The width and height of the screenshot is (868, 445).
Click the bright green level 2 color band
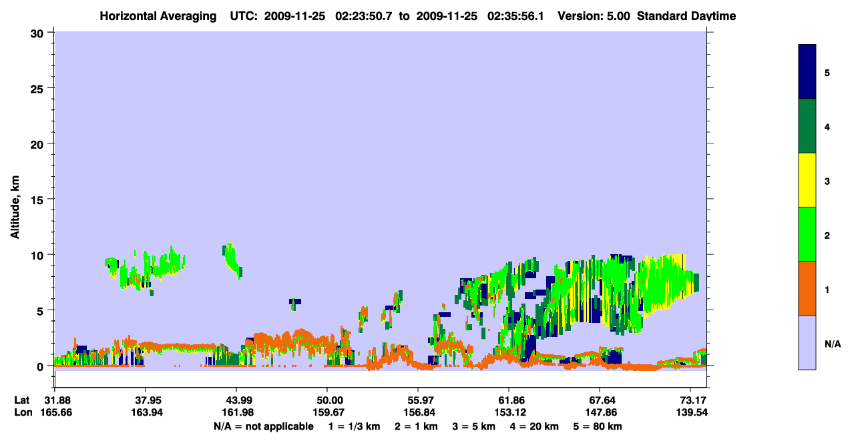[807, 234]
